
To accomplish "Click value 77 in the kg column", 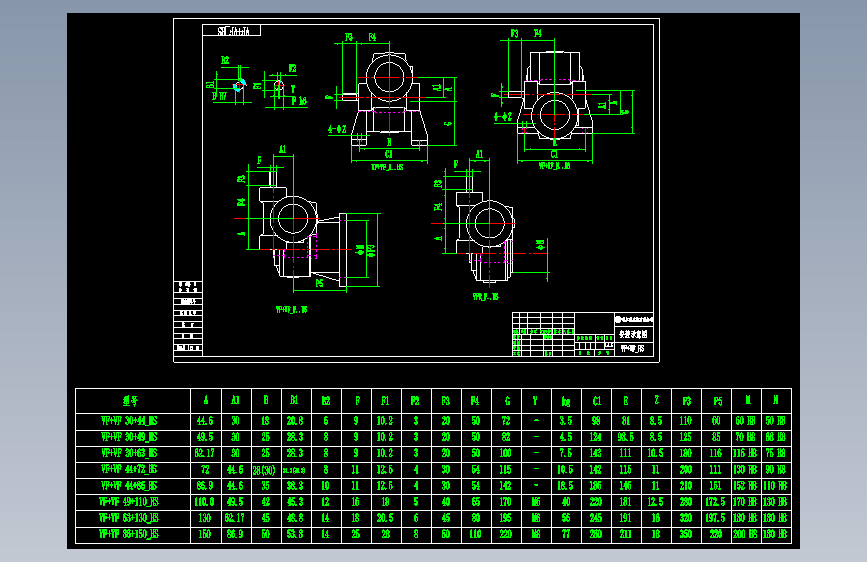I will point(566,534).
